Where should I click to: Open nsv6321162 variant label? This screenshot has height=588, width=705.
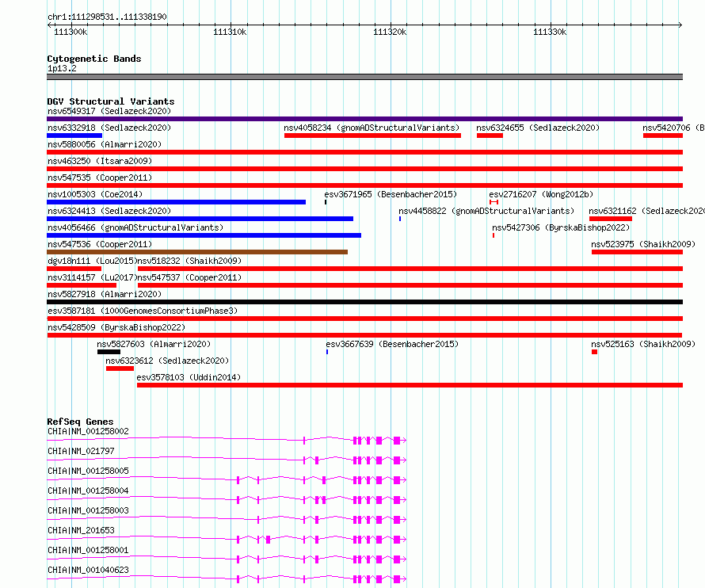(647, 211)
